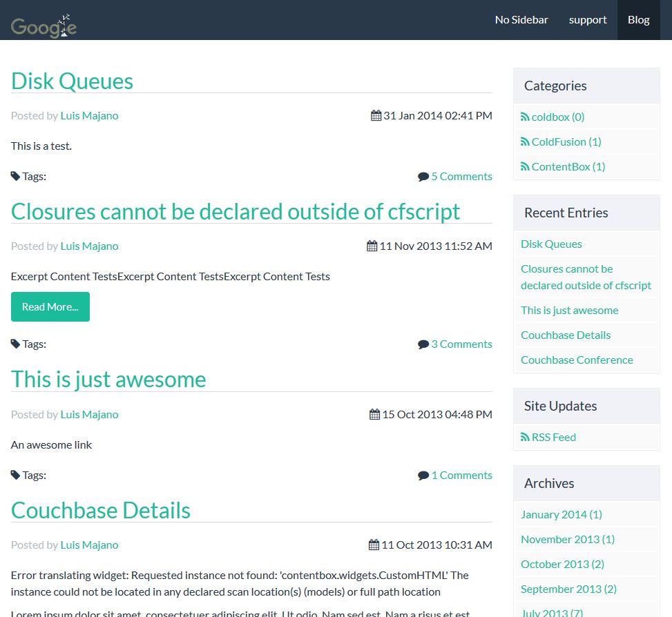The height and width of the screenshot is (617, 672).
Task: Click calendar icon on the Disk Queues post
Action: point(376,116)
